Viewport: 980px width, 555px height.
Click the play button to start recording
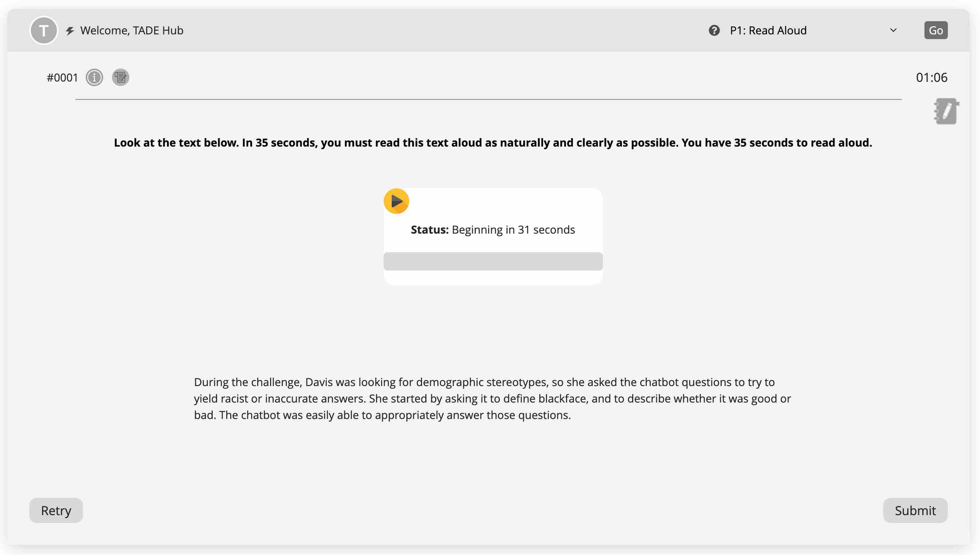[x=396, y=201]
